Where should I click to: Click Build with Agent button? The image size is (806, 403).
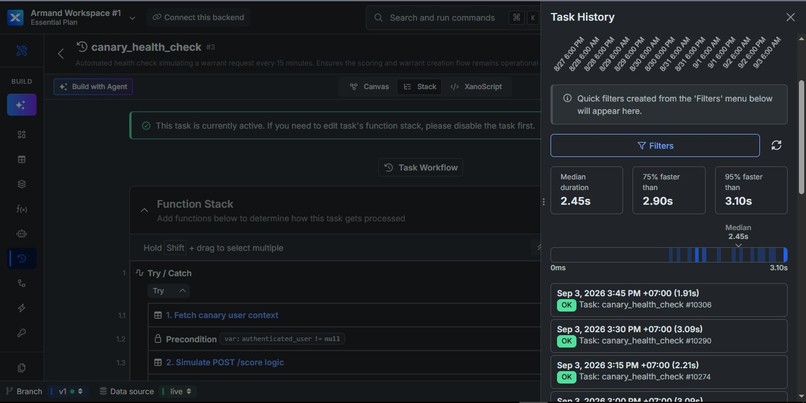93,86
